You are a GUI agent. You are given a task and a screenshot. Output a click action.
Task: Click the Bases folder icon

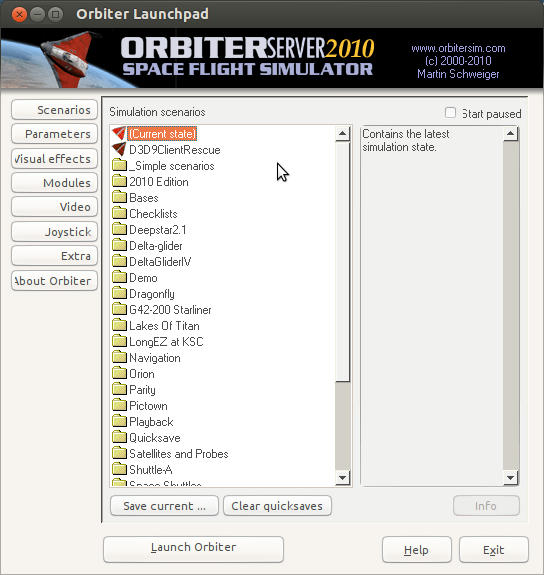pos(119,197)
